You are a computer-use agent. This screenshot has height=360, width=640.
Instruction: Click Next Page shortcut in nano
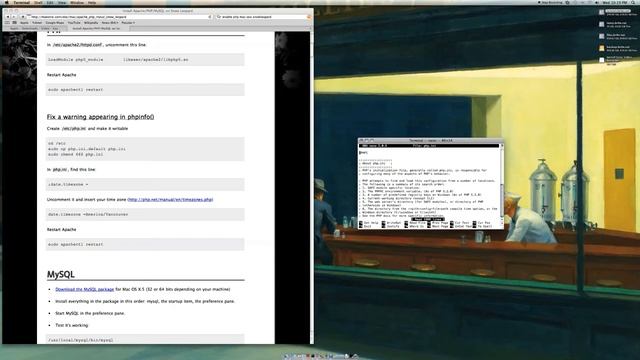pos(438,226)
